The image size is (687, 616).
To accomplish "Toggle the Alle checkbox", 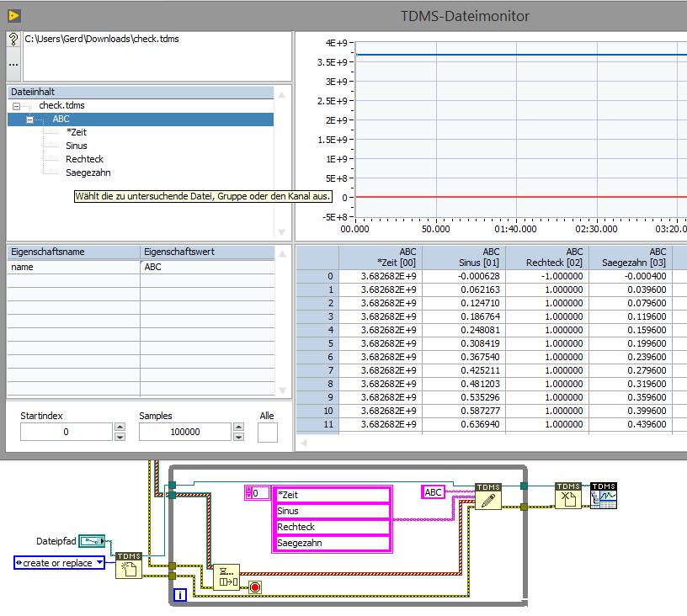I will [x=267, y=432].
